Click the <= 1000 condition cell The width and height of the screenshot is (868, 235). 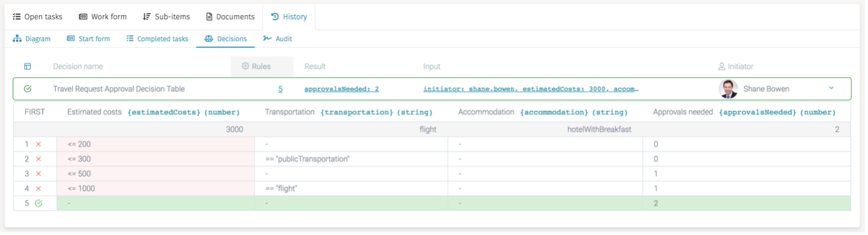point(156,189)
